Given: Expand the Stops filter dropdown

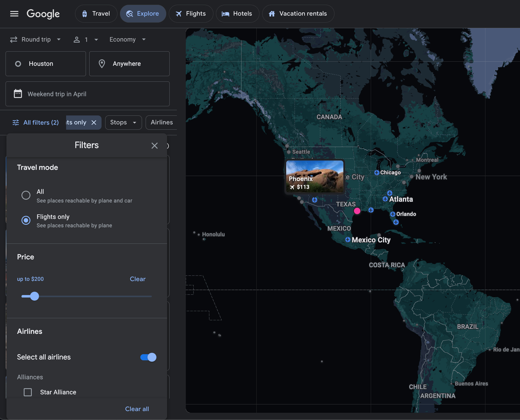Looking at the screenshot, I should pyautogui.click(x=123, y=122).
